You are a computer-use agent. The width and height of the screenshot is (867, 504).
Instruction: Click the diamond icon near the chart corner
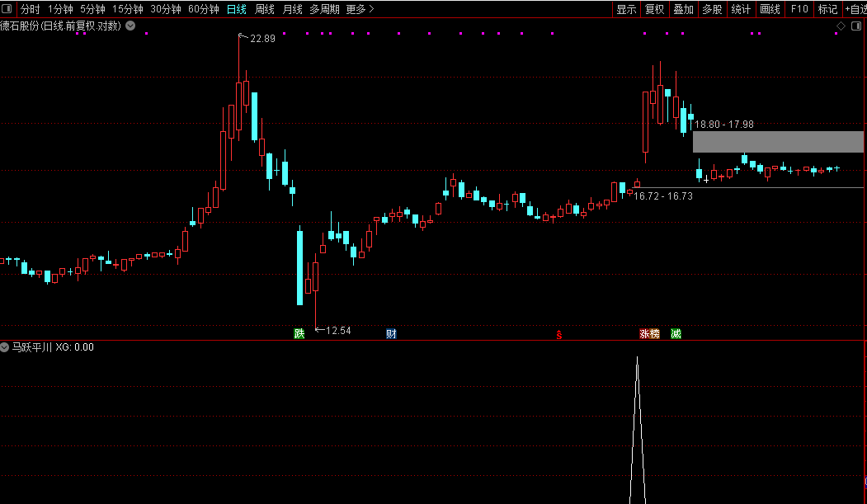point(841,26)
